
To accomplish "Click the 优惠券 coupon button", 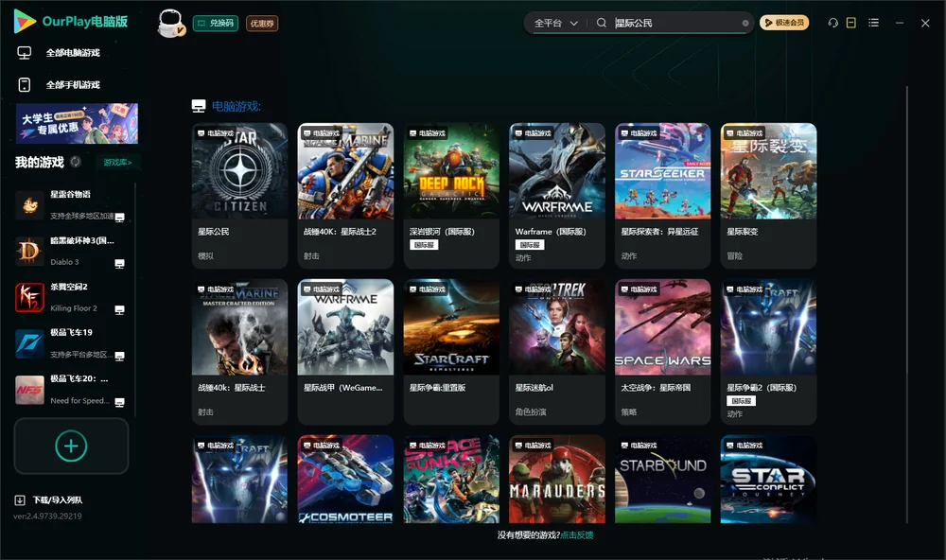I will 262,23.
